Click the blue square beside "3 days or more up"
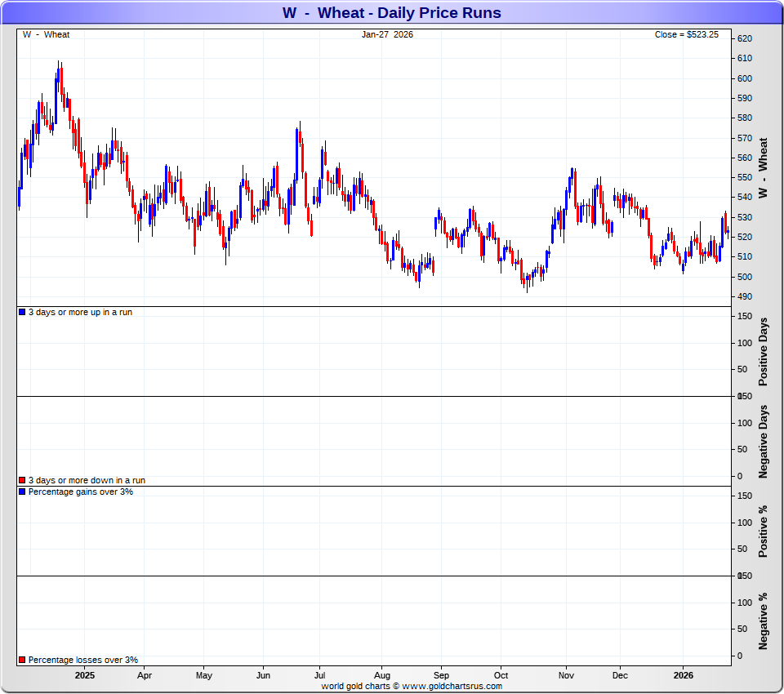Screen dimensions: 784x694 point(22,313)
